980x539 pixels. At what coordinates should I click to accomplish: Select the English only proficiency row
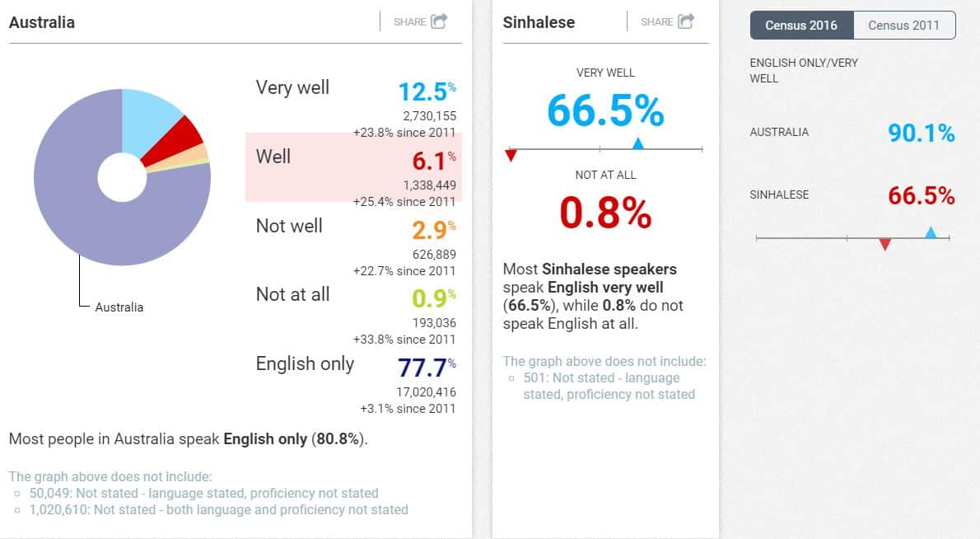(x=353, y=375)
